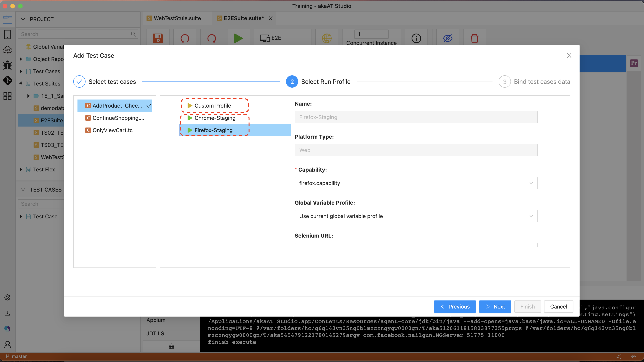Close the Add Test Case dialog
The height and width of the screenshot is (362, 644).
[x=569, y=55]
